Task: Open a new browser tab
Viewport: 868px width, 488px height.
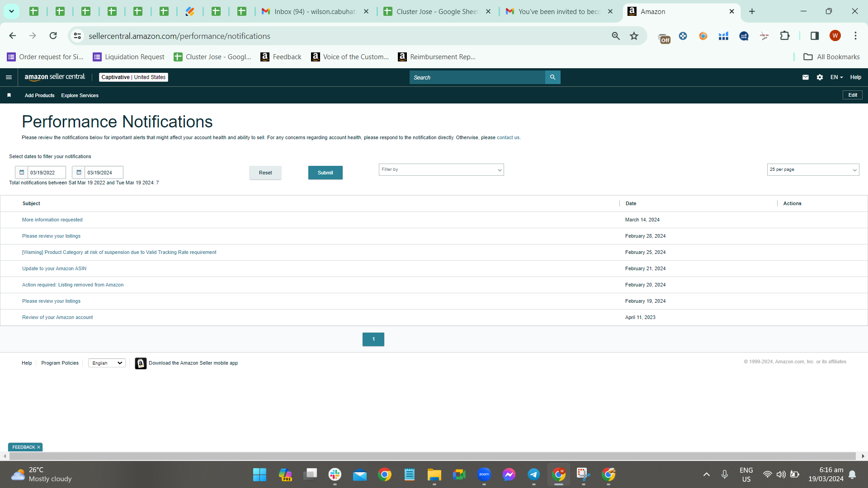Action: tap(752, 11)
